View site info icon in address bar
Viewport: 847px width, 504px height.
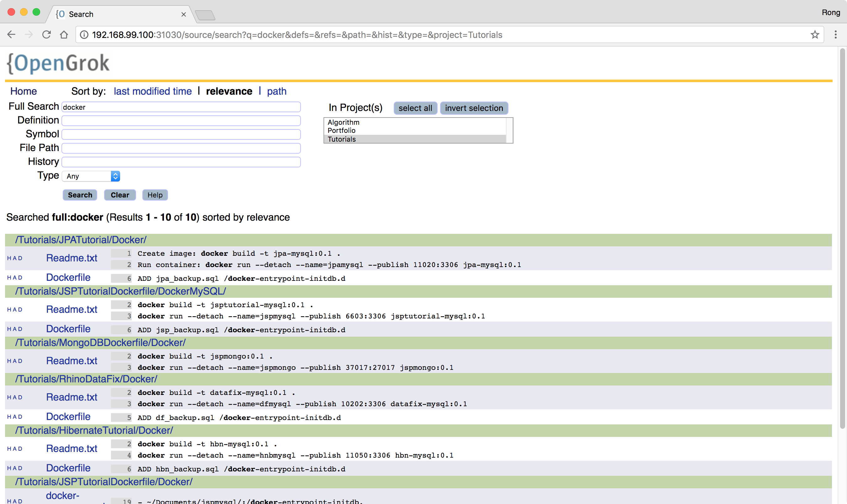[84, 35]
